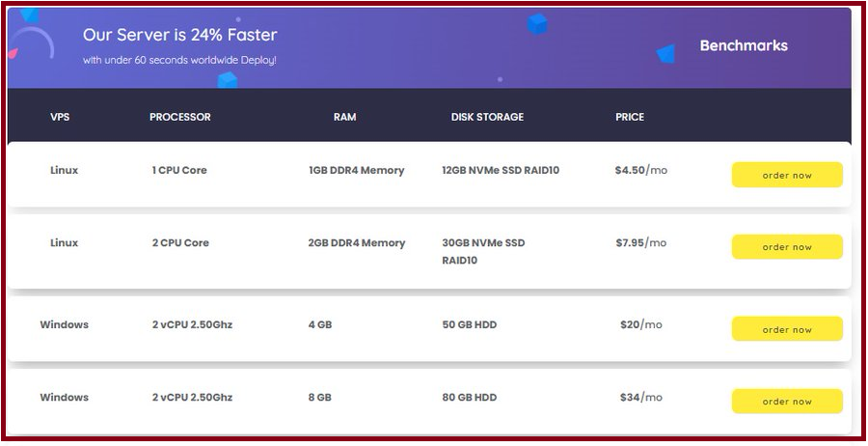Click '2 vCPU 2.50Ghz' in the $20/mo row
868x446 pixels.
click(192, 324)
